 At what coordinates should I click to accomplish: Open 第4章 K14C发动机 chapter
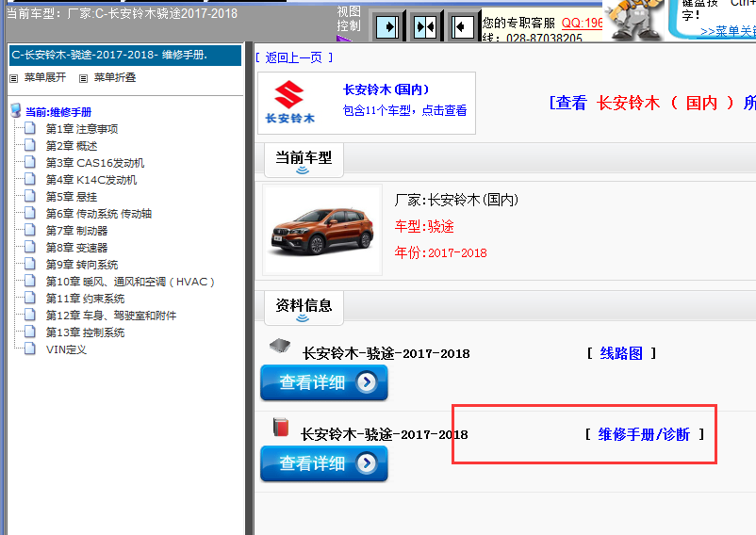click(91, 180)
